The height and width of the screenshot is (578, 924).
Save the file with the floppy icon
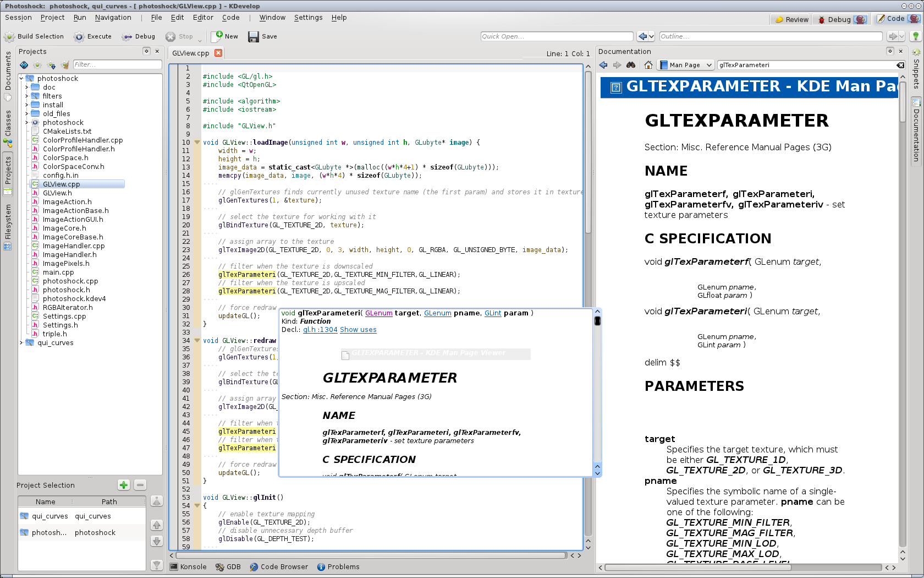(254, 37)
